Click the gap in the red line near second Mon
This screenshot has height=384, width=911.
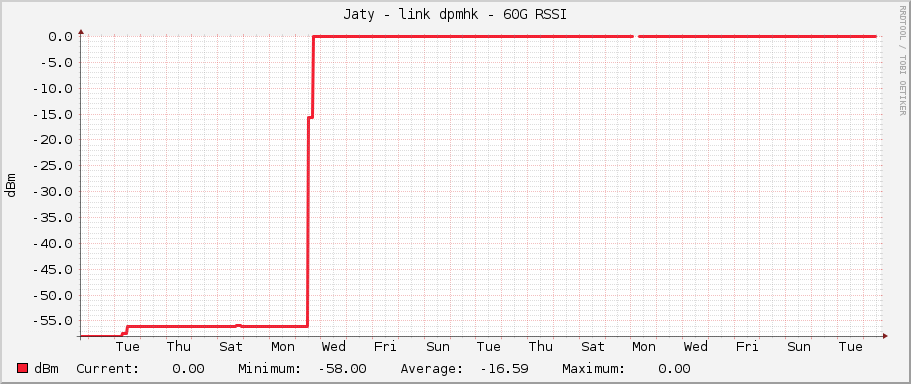(636, 37)
